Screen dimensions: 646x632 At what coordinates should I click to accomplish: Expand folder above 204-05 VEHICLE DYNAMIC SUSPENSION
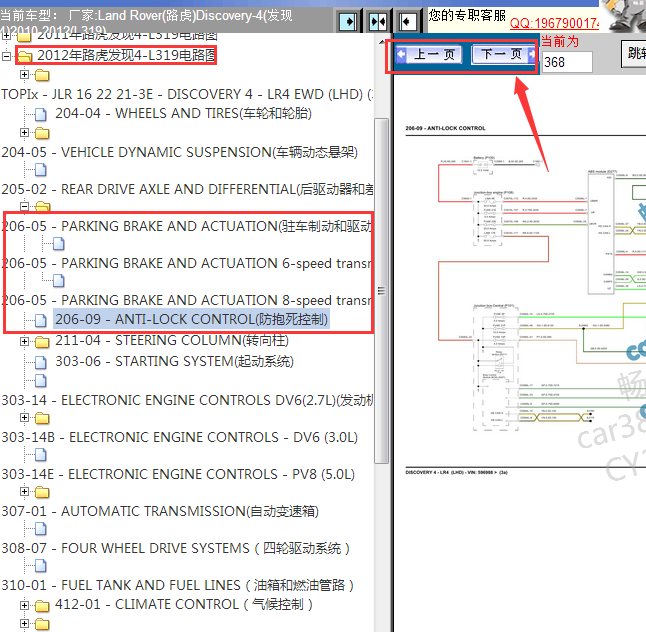pos(24,133)
